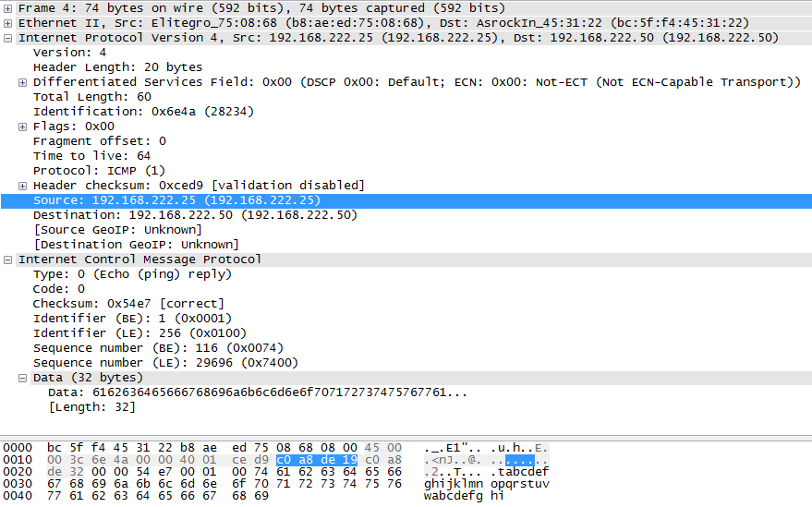Select the Total Length: 60 field
812x507 pixels.
coord(92,97)
